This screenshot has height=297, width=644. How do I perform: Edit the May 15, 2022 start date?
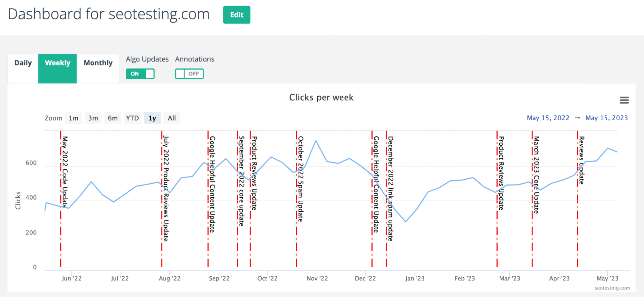point(548,118)
